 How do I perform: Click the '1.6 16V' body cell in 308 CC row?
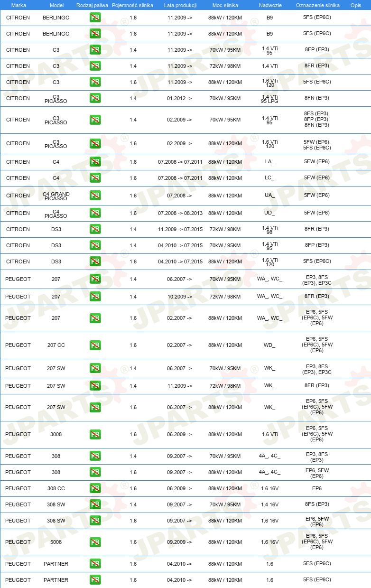(269, 488)
